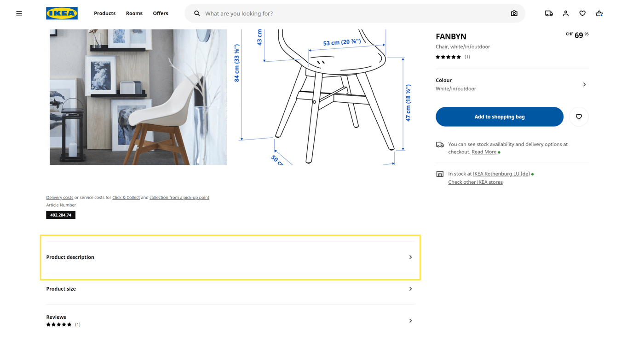Open the Products menu
Viewport: 644px width, 339px height.
point(104,13)
